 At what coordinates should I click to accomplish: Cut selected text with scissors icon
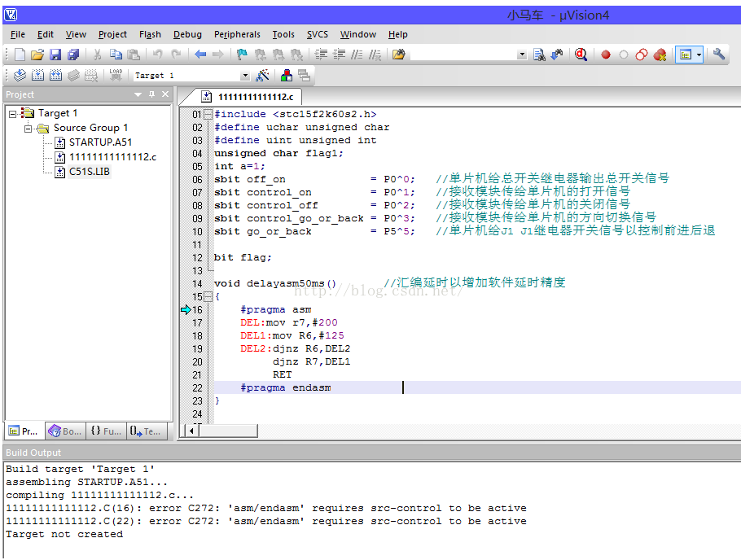(98, 55)
